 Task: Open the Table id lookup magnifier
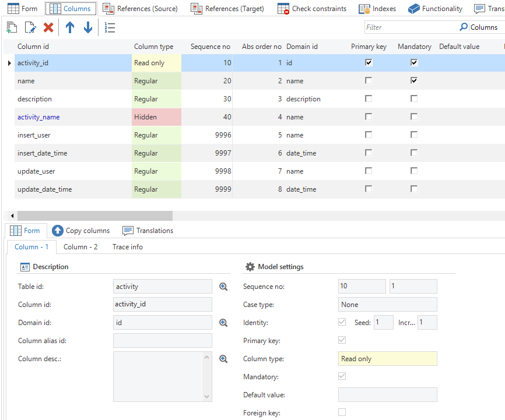(x=223, y=287)
